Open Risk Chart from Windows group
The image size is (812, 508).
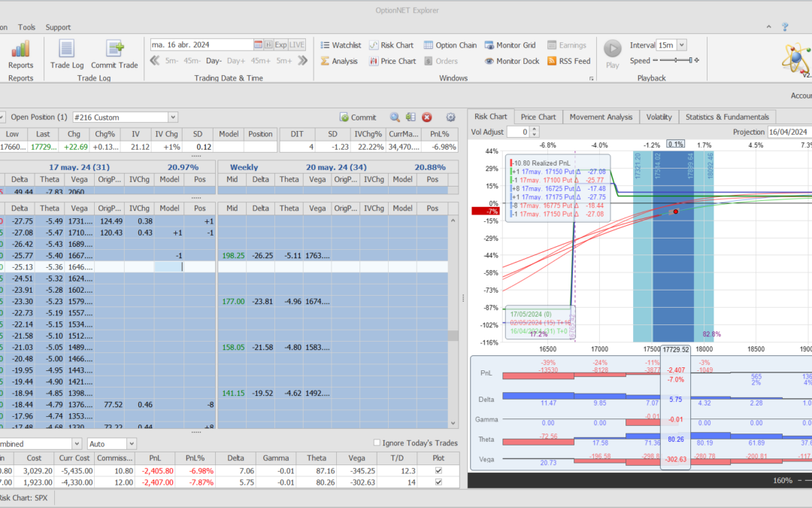(391, 45)
